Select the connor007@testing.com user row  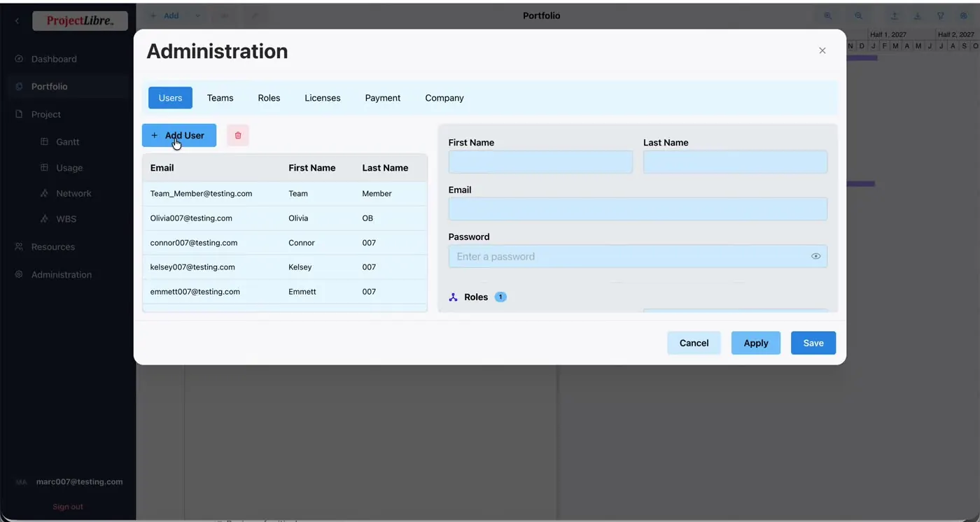[285, 243]
